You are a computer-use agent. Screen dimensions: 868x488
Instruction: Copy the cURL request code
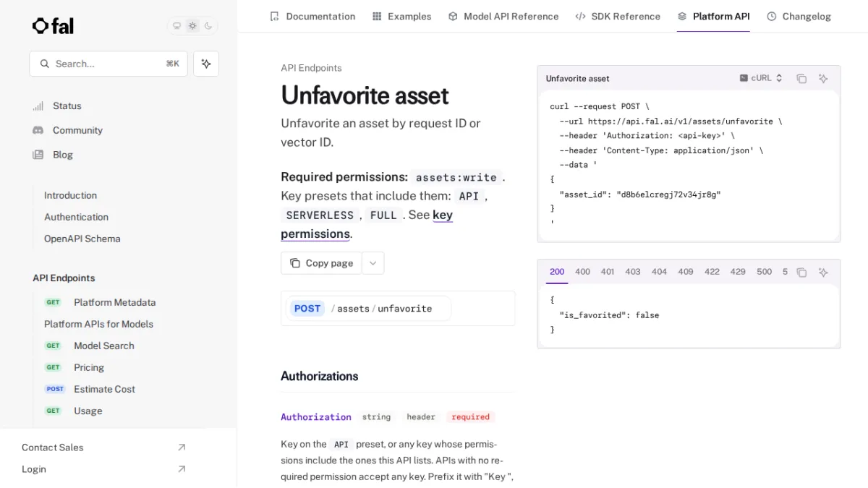[x=801, y=79]
